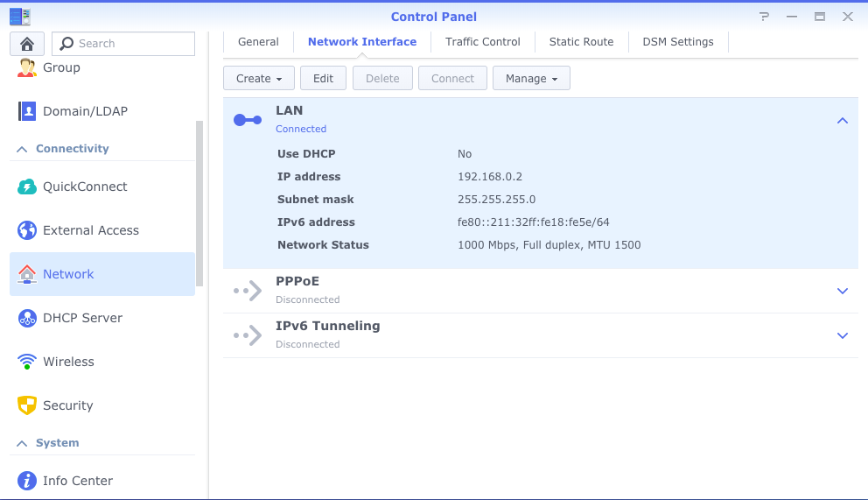The width and height of the screenshot is (868, 500).
Task: Click the IPv6 Tunneling arrow icon
Action: tap(248, 335)
